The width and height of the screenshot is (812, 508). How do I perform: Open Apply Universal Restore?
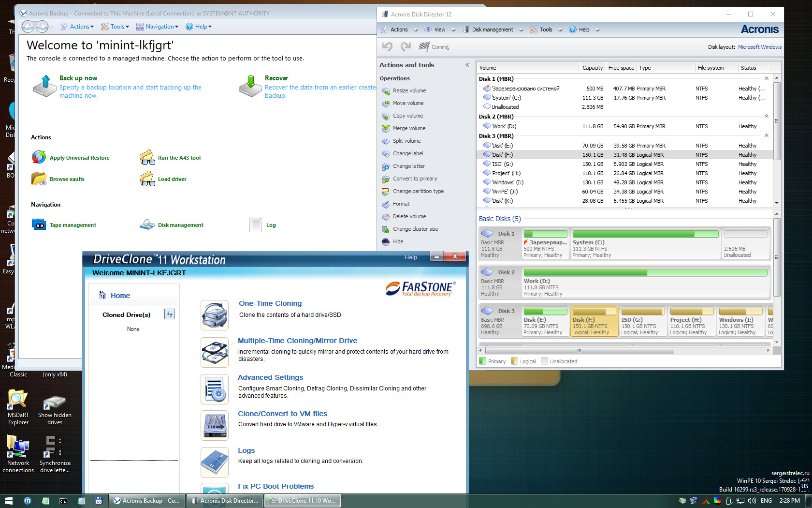click(39, 157)
